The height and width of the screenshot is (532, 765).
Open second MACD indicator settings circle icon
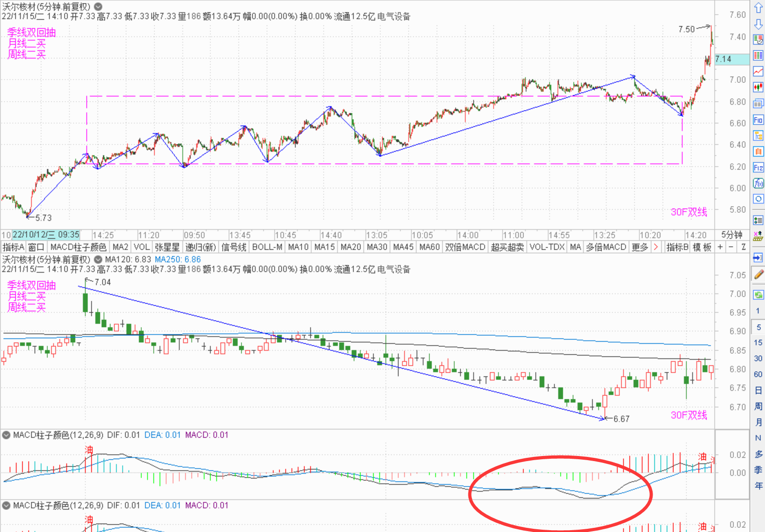coord(6,505)
